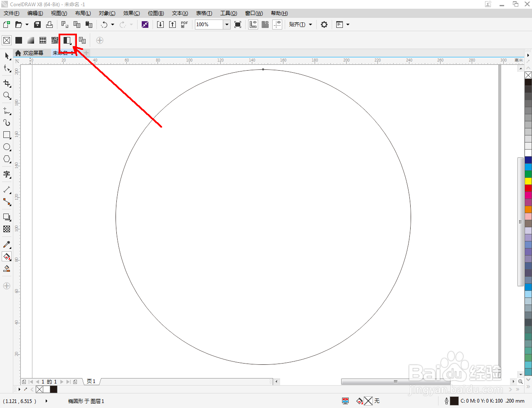Open the View menu

(59, 13)
